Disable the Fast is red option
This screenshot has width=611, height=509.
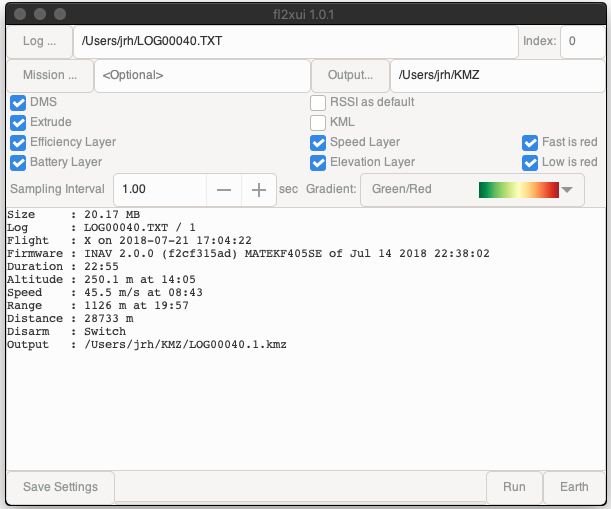point(530,142)
